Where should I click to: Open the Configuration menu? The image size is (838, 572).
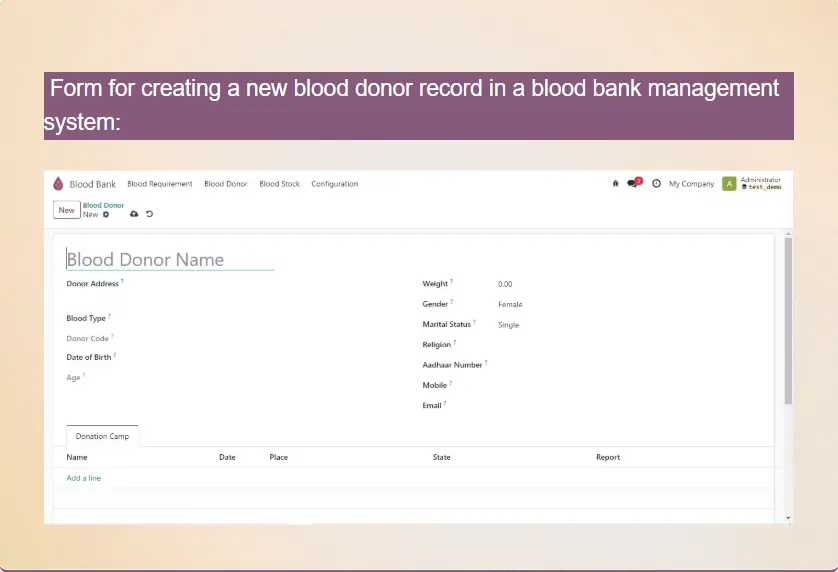(x=334, y=184)
